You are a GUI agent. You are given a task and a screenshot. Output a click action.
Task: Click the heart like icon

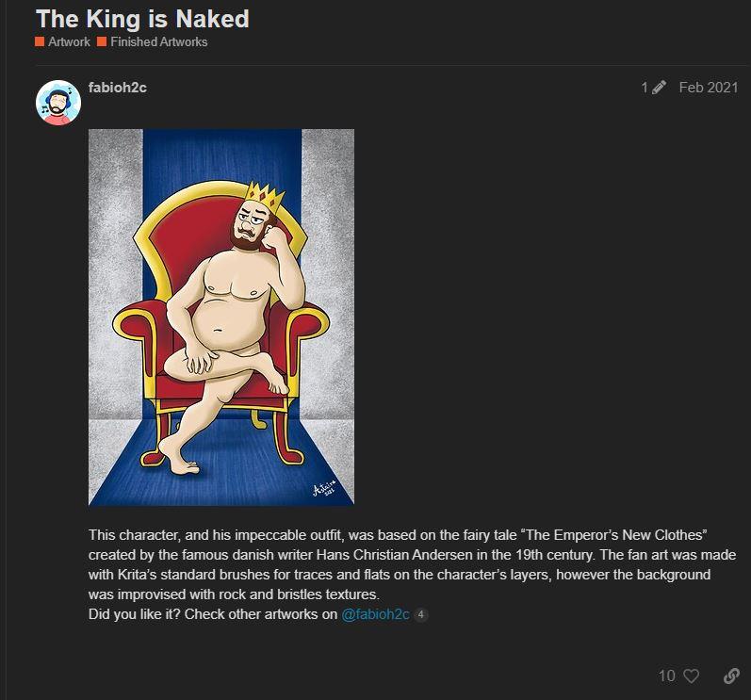[x=691, y=676]
